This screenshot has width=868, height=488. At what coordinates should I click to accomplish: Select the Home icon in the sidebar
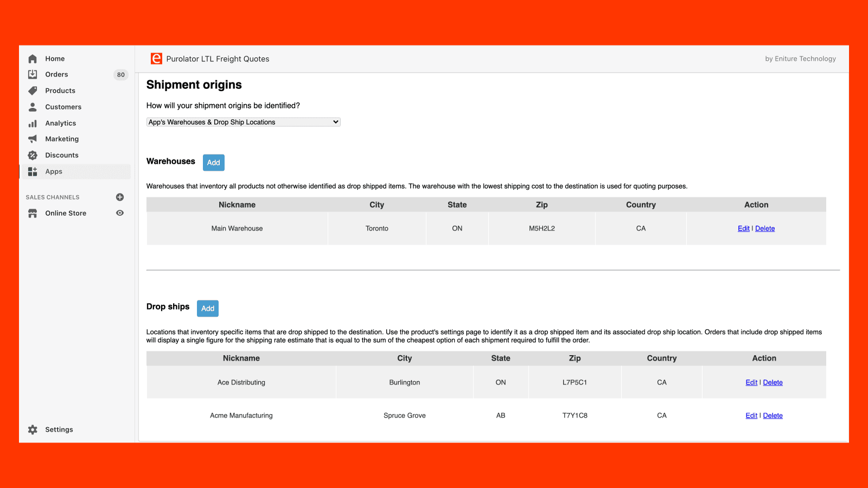[x=33, y=58]
